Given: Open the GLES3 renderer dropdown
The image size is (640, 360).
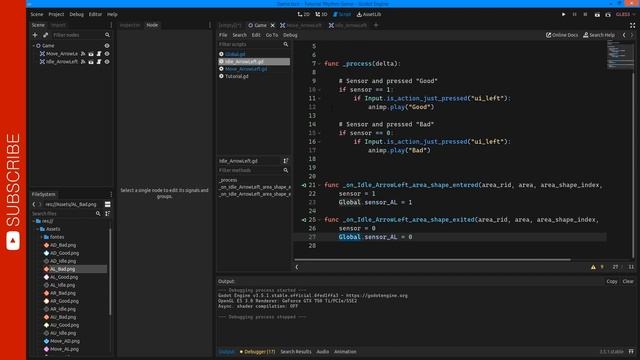Looking at the screenshot, I should coord(625,14).
